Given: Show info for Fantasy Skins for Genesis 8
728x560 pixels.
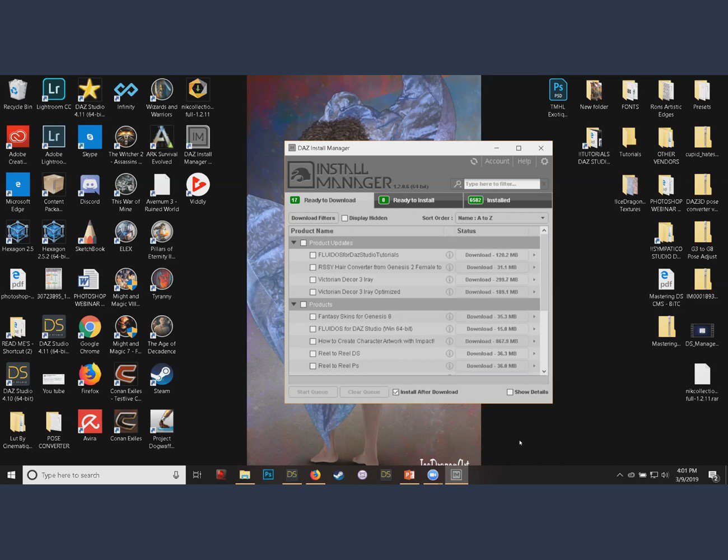Looking at the screenshot, I should 449,316.
